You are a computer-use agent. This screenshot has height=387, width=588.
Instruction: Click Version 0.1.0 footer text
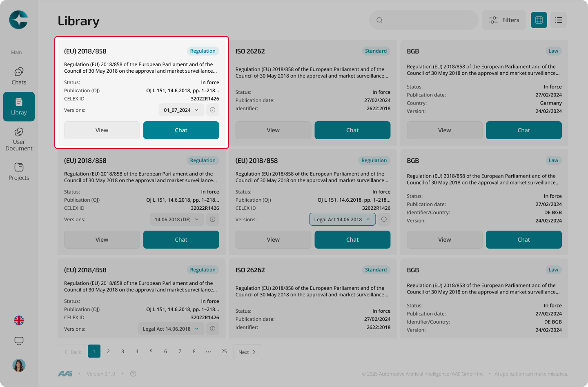point(101,374)
